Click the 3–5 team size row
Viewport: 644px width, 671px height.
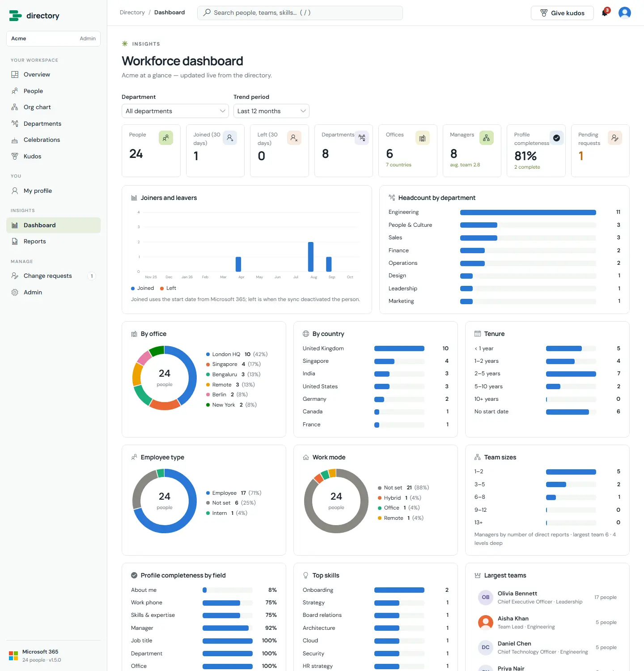coord(547,484)
